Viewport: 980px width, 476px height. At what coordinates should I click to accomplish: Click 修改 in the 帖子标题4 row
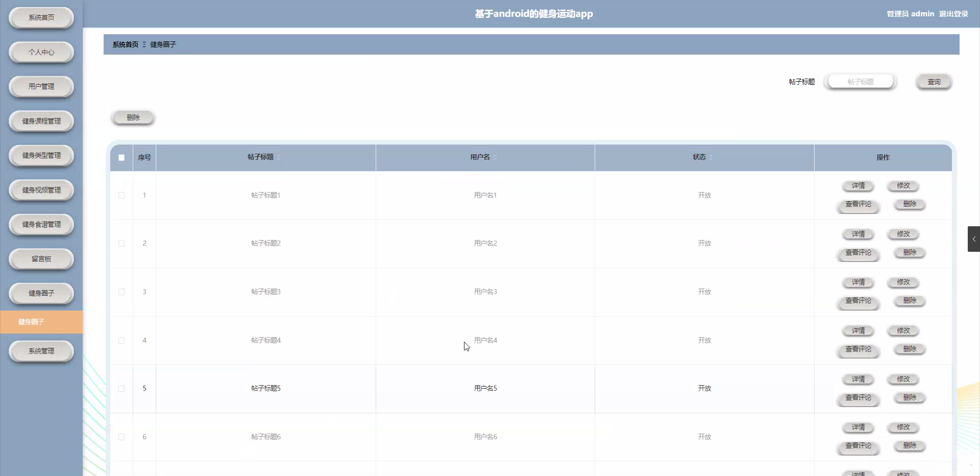tap(903, 331)
